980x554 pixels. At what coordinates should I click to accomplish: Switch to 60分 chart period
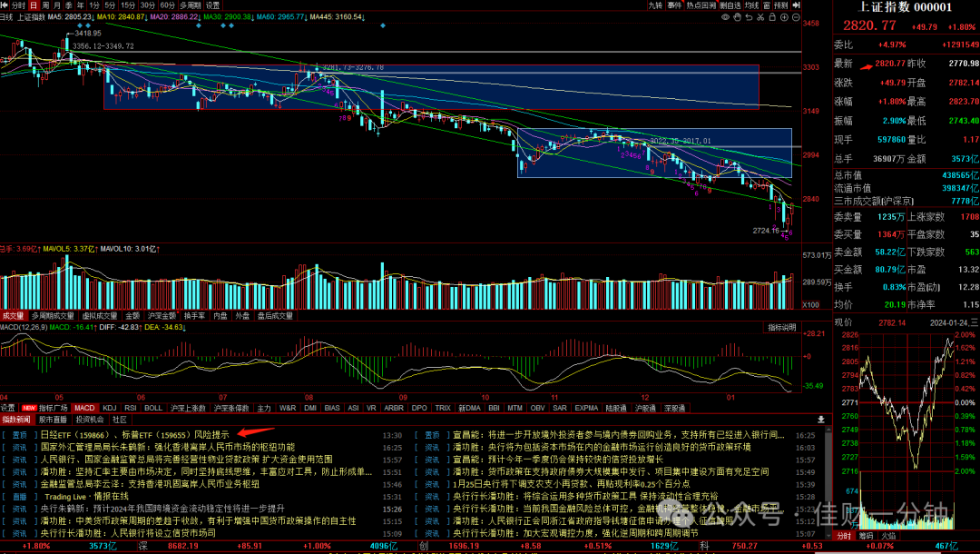pyautogui.click(x=168, y=5)
